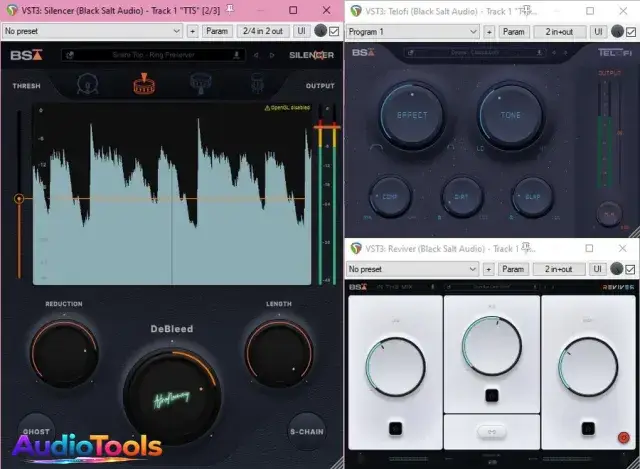Click the SILENCER logo

(x=311, y=55)
